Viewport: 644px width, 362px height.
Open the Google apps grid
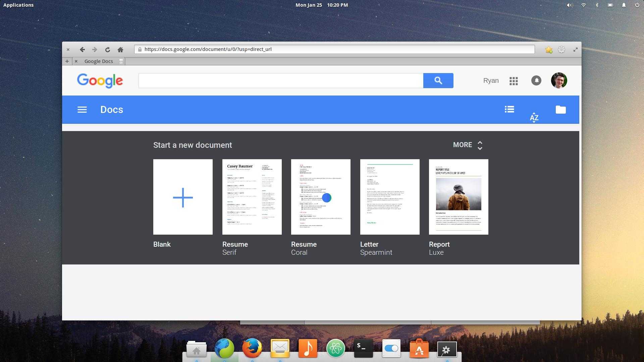(514, 81)
